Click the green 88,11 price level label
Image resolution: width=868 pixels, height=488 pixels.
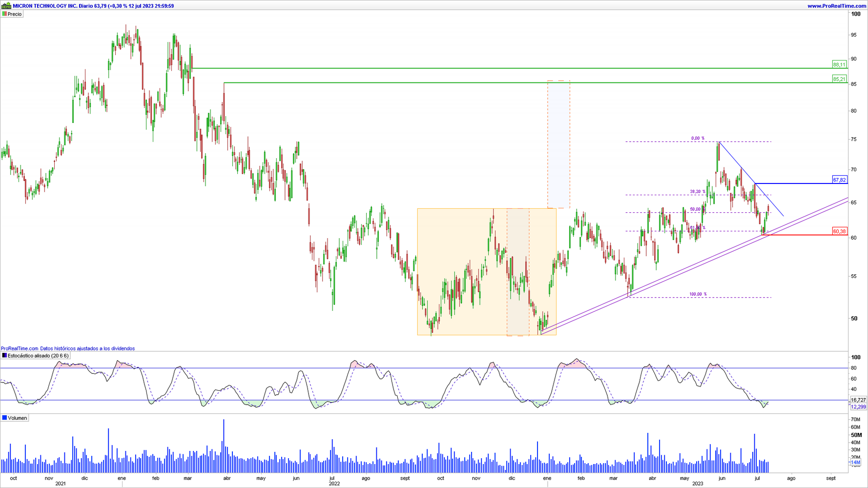tap(839, 64)
